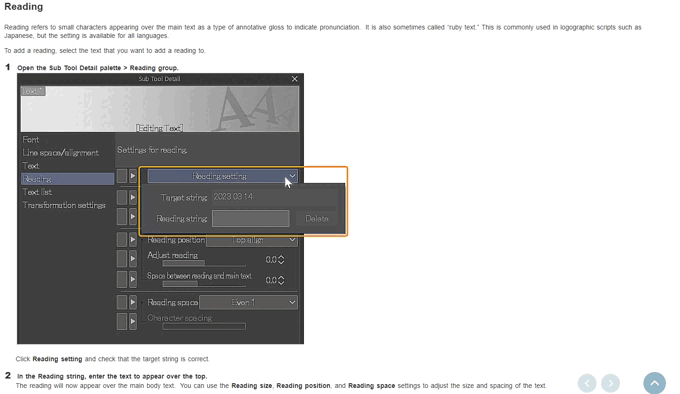
Task: Click the Space between reading value stepper arrows
Action: 281,280
